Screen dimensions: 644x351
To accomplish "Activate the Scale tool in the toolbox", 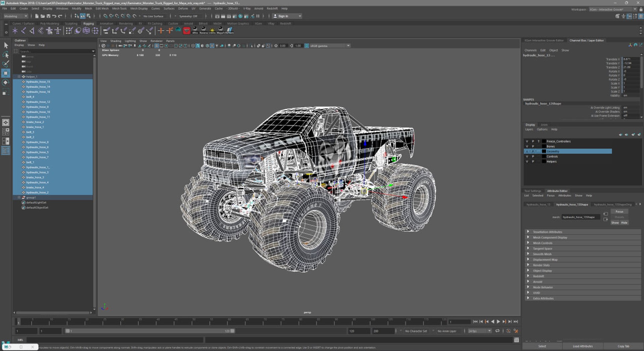I will [x=6, y=92].
